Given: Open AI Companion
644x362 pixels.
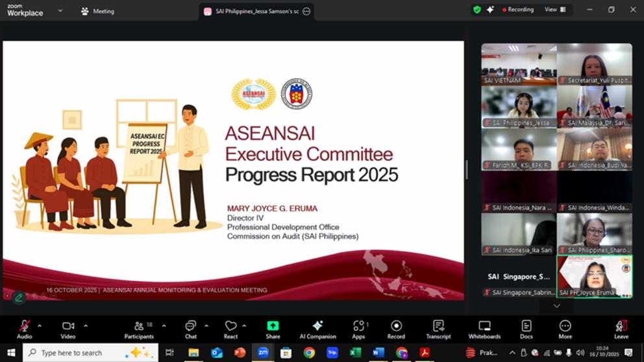Looking at the screenshot, I should coord(317,328).
